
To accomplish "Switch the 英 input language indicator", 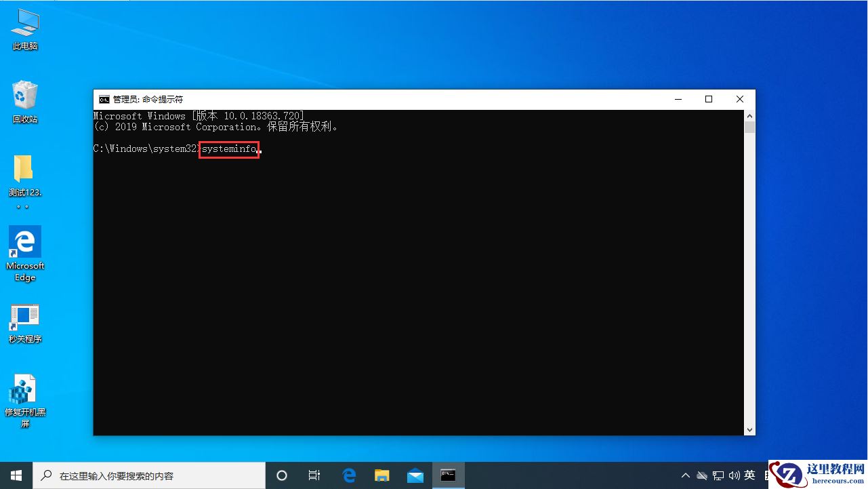I will pyautogui.click(x=749, y=475).
